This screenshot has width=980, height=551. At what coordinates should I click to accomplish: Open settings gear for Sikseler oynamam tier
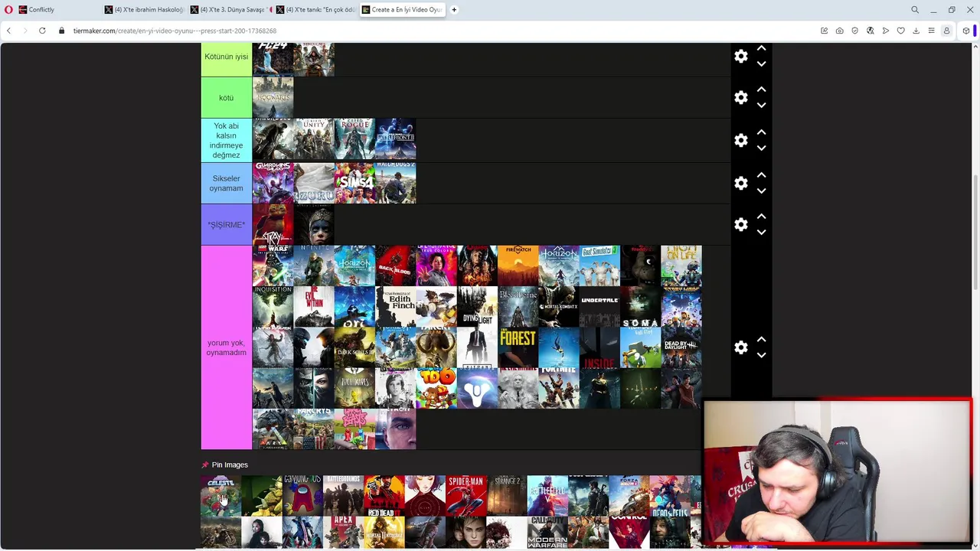[x=740, y=184]
